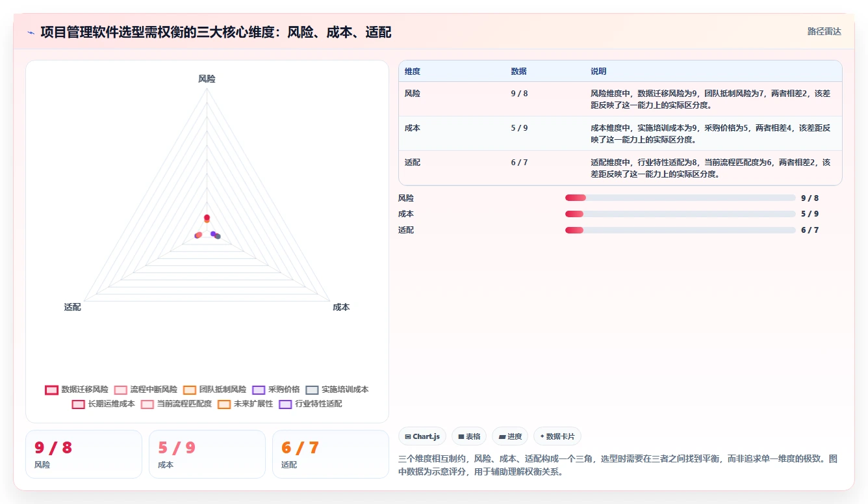Click the 风险 label left of its progress bar
868x504 pixels.
pos(406,198)
